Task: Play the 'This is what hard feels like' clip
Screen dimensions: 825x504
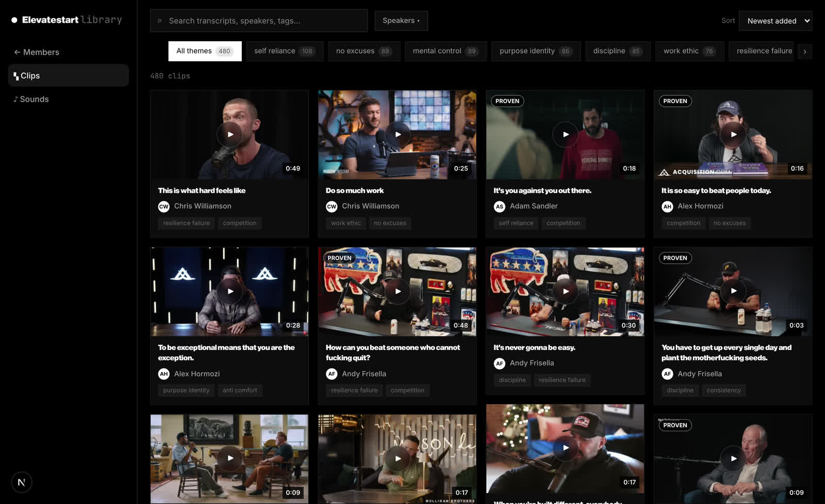Action: tap(229, 135)
